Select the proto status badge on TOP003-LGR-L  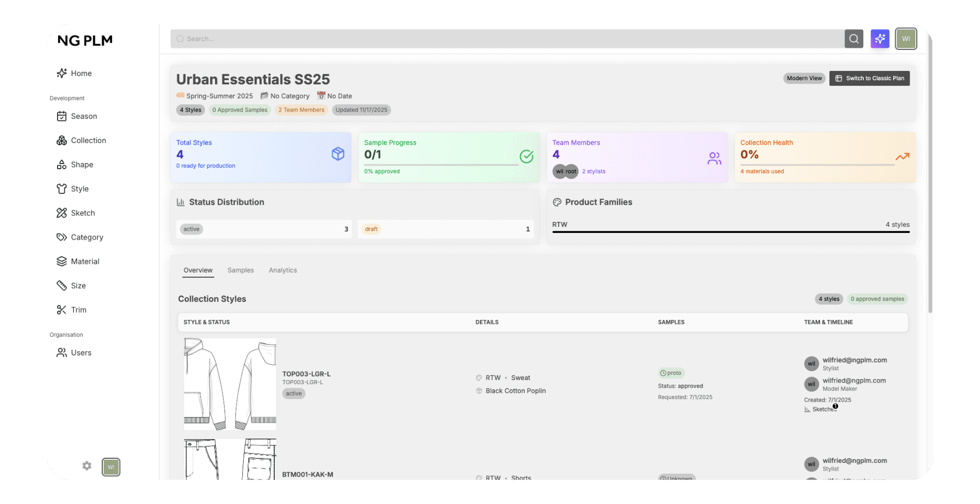coord(671,373)
